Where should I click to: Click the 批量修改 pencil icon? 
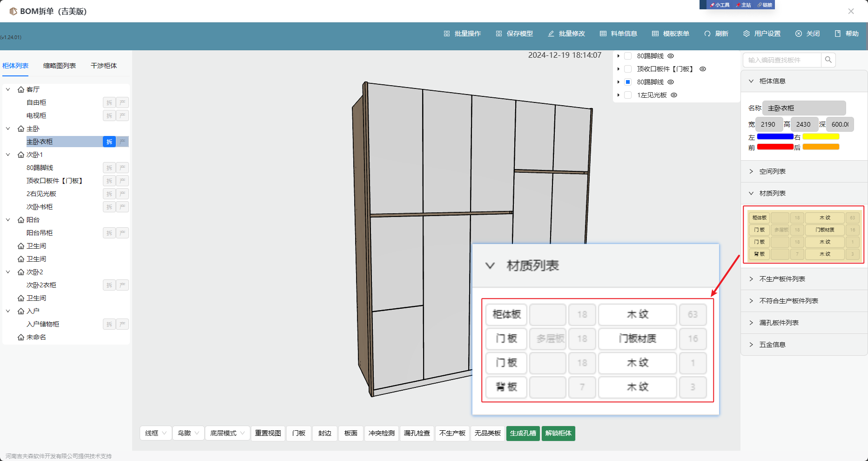(x=551, y=34)
